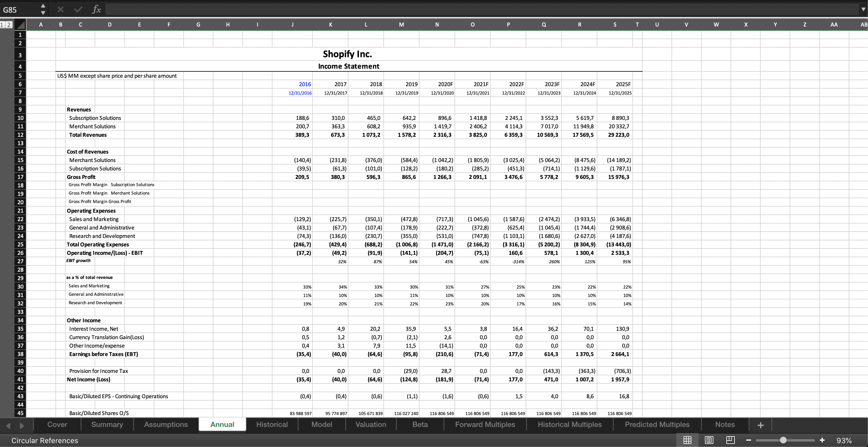
Task: Click Circular References in status bar
Action: coord(45,441)
